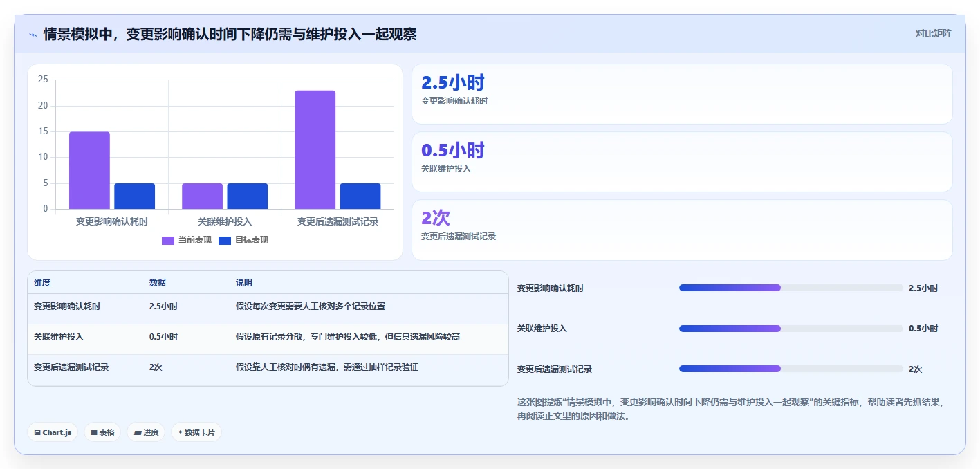This screenshot has height=469, width=980.
Task: Click the 维度 table column header
Action: (42, 283)
